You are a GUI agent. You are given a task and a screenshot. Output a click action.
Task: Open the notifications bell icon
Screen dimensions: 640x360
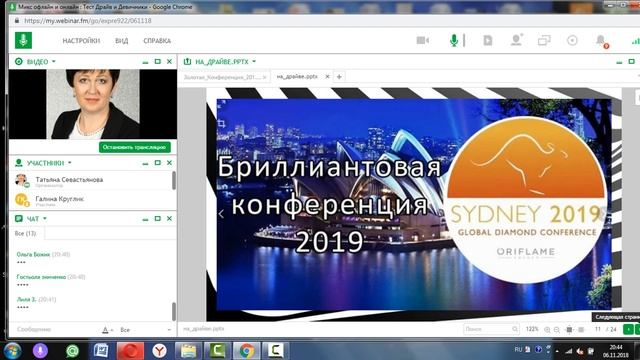pyautogui.click(x=601, y=40)
